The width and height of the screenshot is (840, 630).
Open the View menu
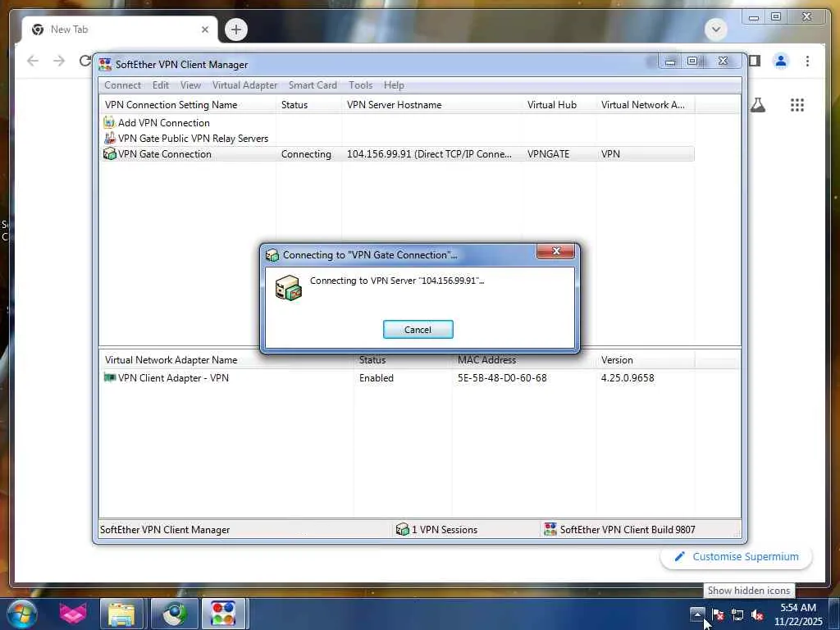(190, 85)
